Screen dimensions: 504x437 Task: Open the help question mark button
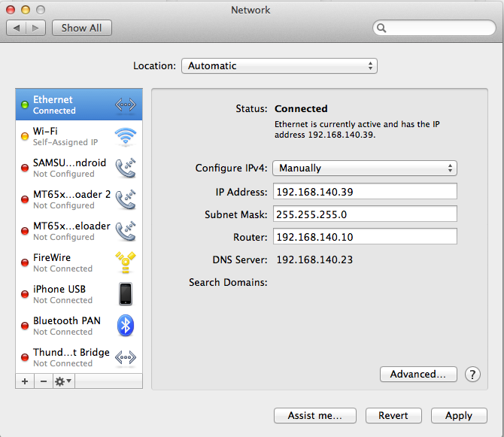tap(472, 374)
